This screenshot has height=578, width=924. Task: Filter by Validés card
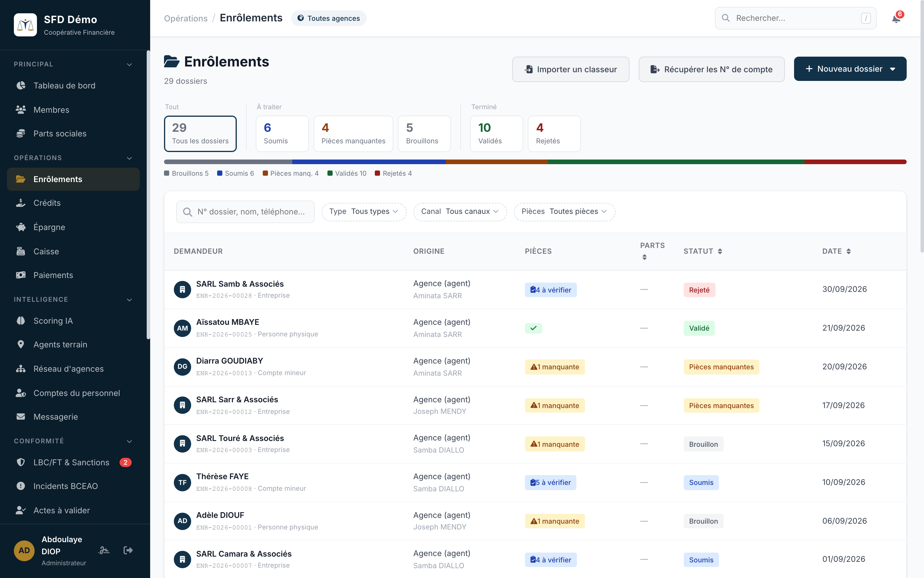496,134
